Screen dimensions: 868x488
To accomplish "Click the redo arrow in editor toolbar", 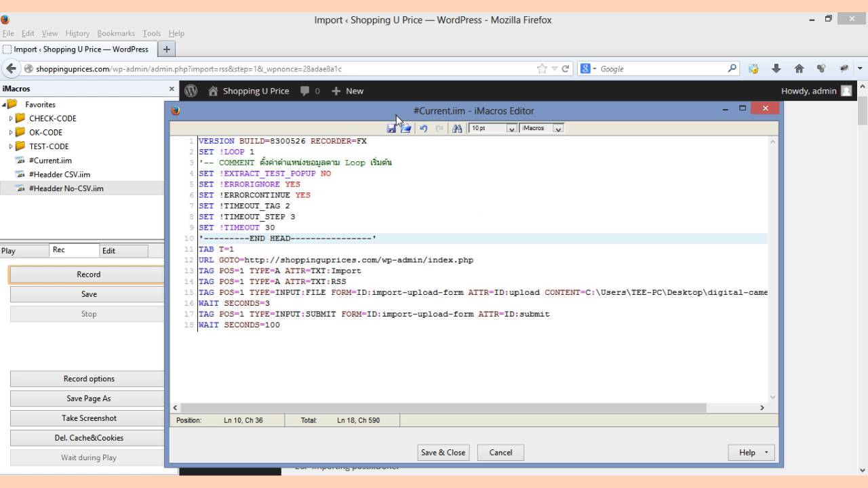I will pyautogui.click(x=439, y=128).
